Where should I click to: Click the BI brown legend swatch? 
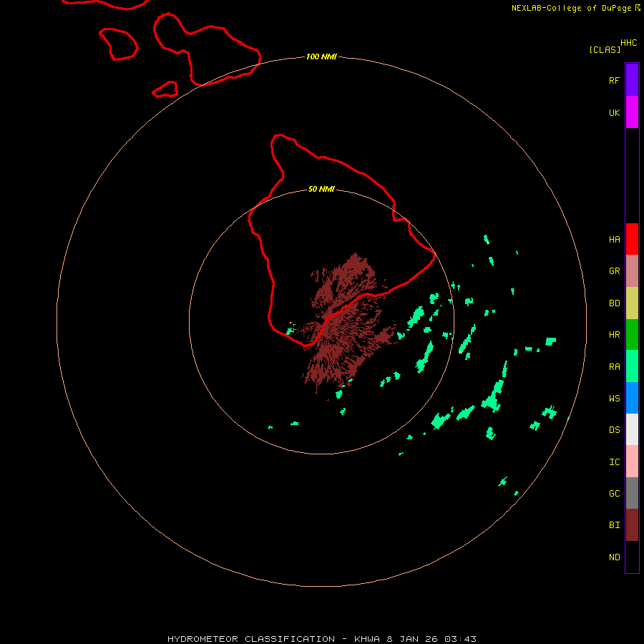click(x=632, y=525)
